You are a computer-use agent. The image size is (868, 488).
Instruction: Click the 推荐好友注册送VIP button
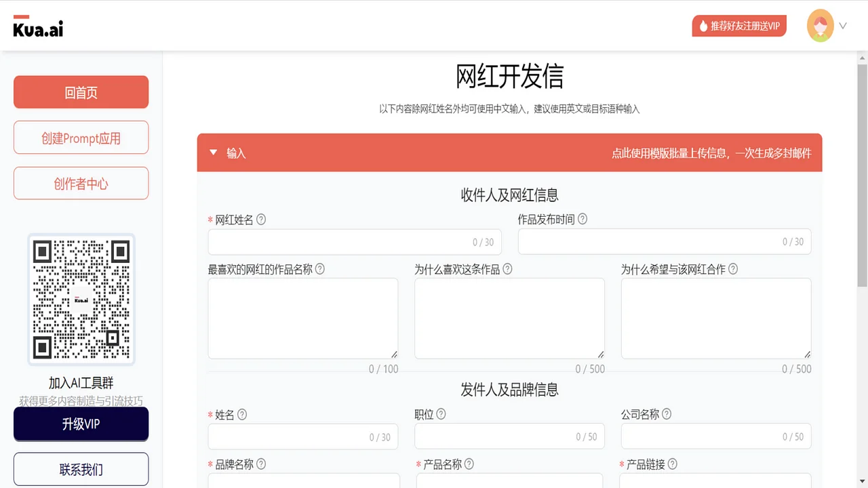(x=739, y=26)
